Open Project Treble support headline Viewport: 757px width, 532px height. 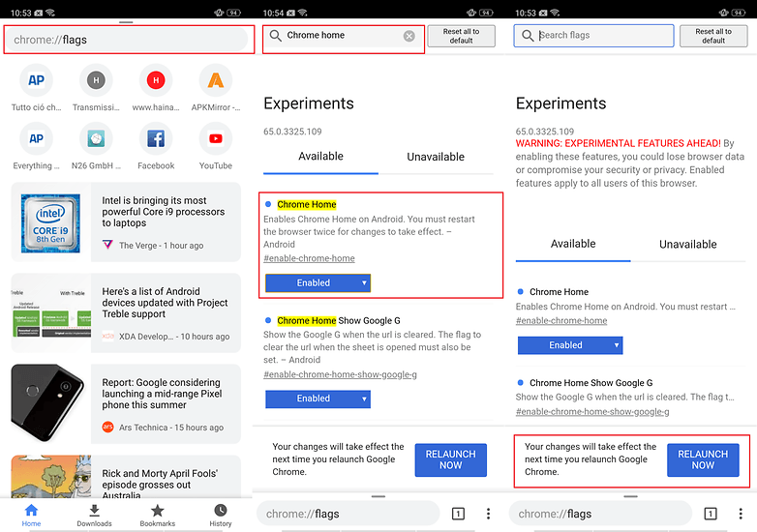point(165,303)
